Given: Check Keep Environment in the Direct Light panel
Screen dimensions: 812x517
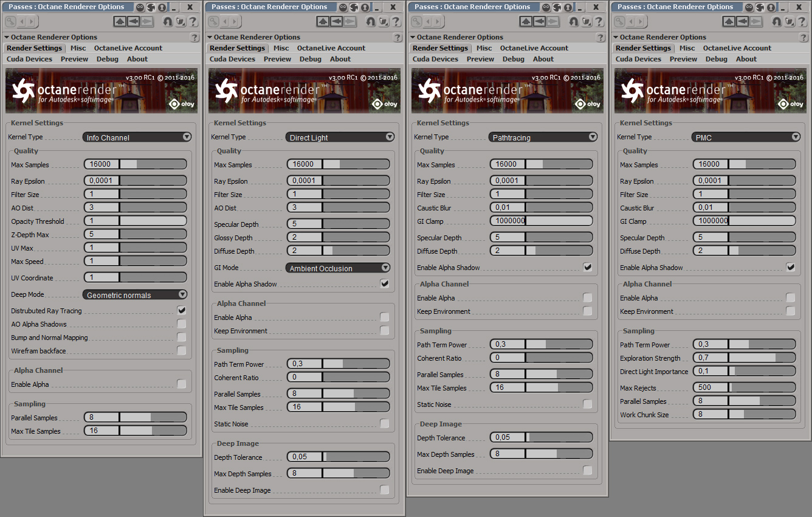Looking at the screenshot, I should tap(385, 330).
